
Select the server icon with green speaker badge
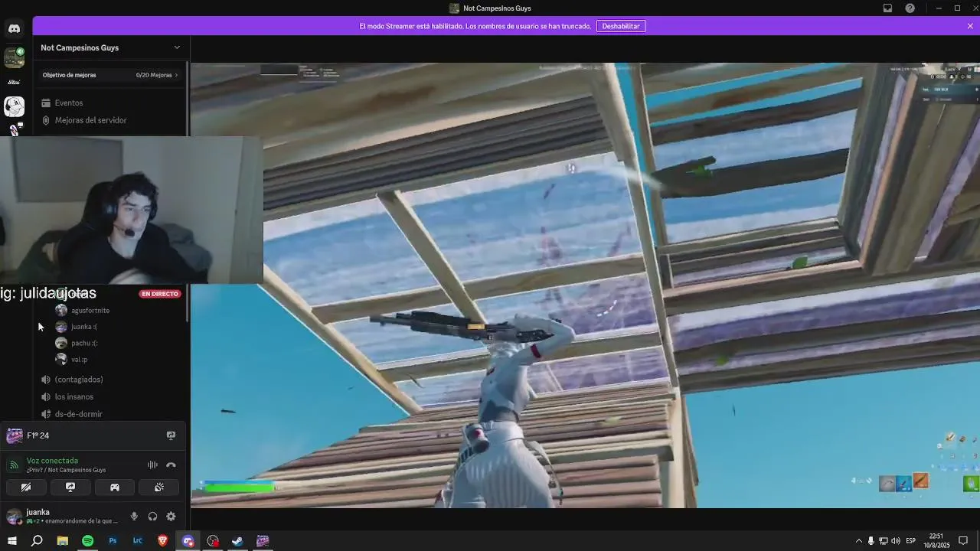(x=14, y=57)
